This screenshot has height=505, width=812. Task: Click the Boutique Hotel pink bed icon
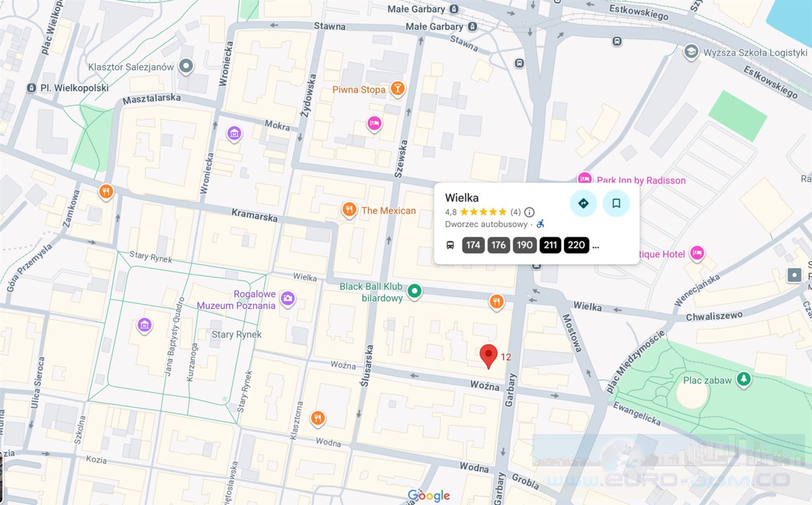(x=697, y=254)
